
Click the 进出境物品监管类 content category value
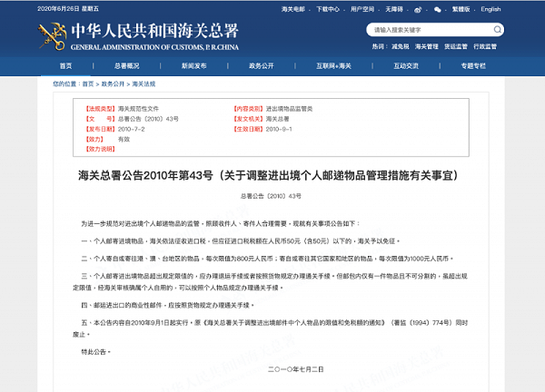click(x=289, y=109)
